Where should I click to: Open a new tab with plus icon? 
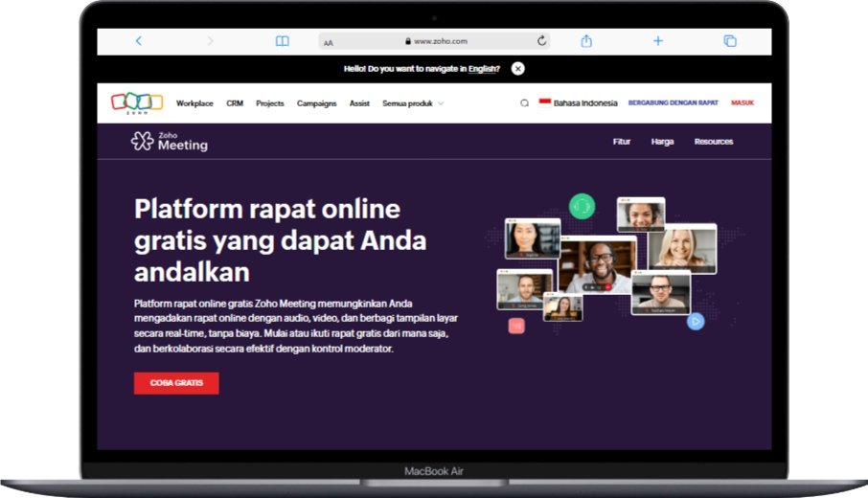click(657, 41)
